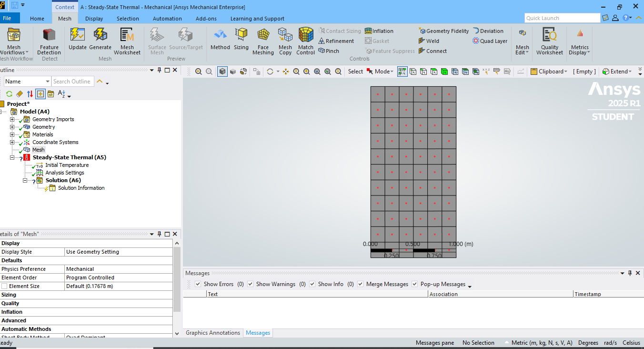Check the Element Size parameter box
The image size is (644, 349).
[4, 286]
